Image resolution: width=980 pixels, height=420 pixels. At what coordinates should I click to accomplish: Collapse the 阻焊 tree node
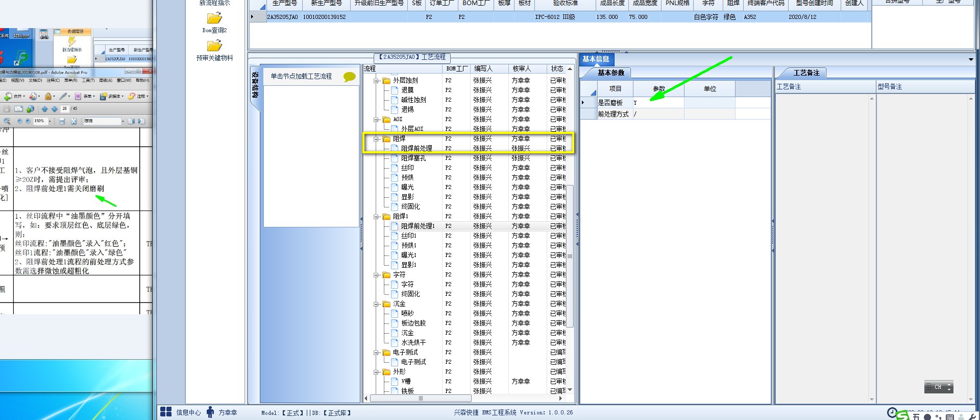click(x=377, y=139)
